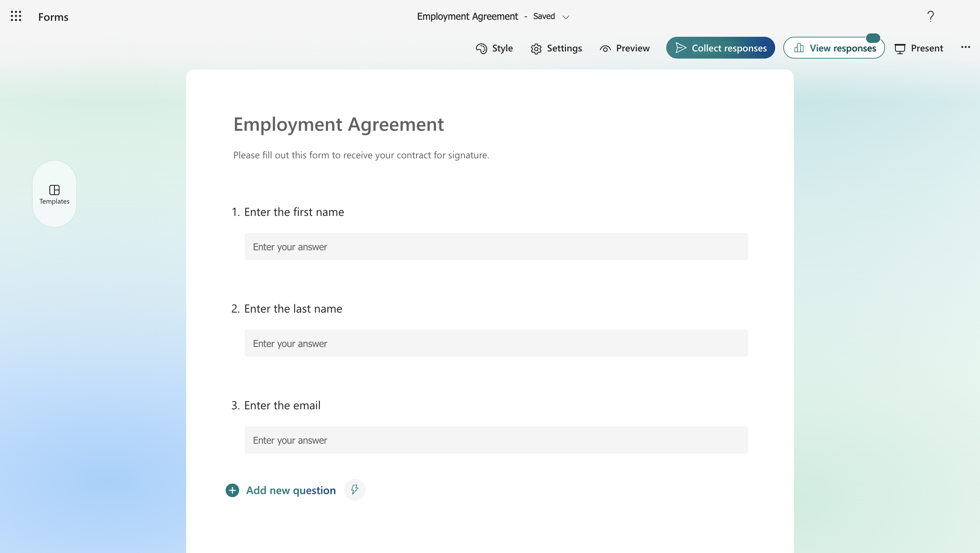Screen dimensions: 980x553
Task: Open form Settings via the gear icon
Action: [x=536, y=48]
